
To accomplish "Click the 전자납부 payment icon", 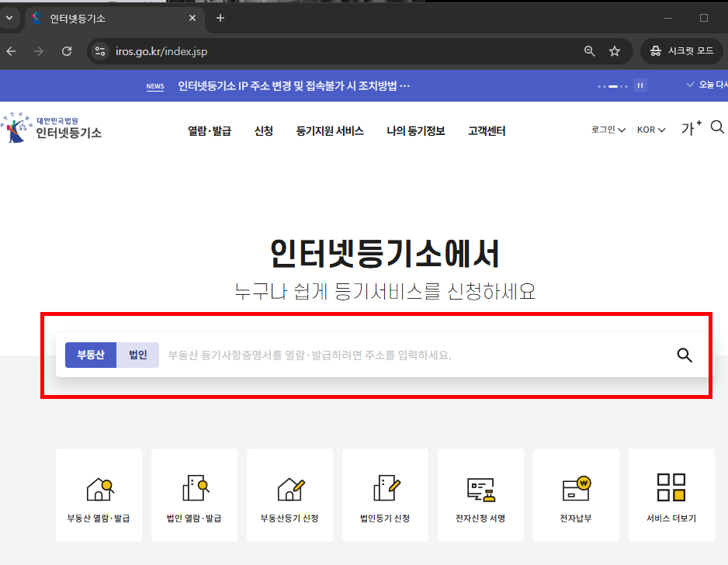I will click(x=576, y=494).
